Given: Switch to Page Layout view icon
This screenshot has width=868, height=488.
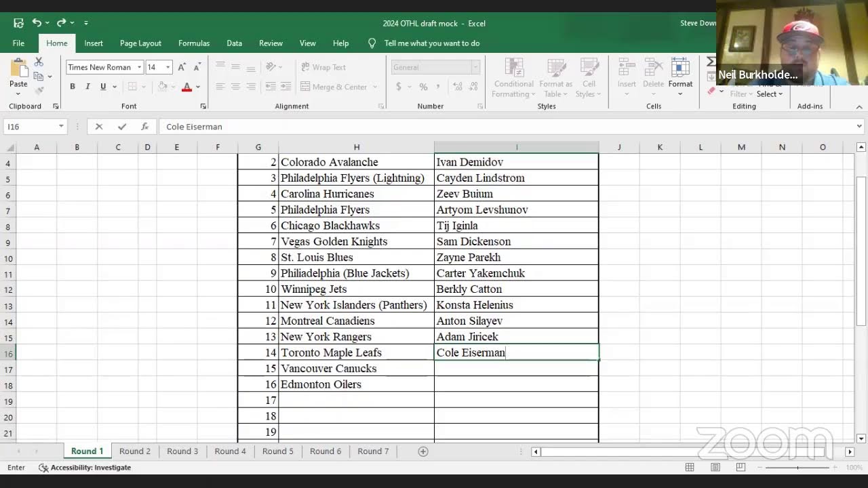Looking at the screenshot, I should pyautogui.click(x=715, y=468).
